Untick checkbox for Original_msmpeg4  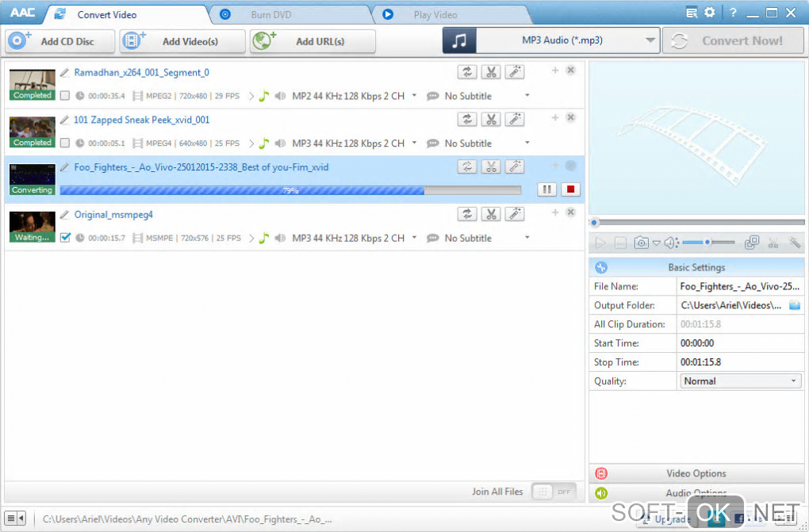tap(64, 238)
